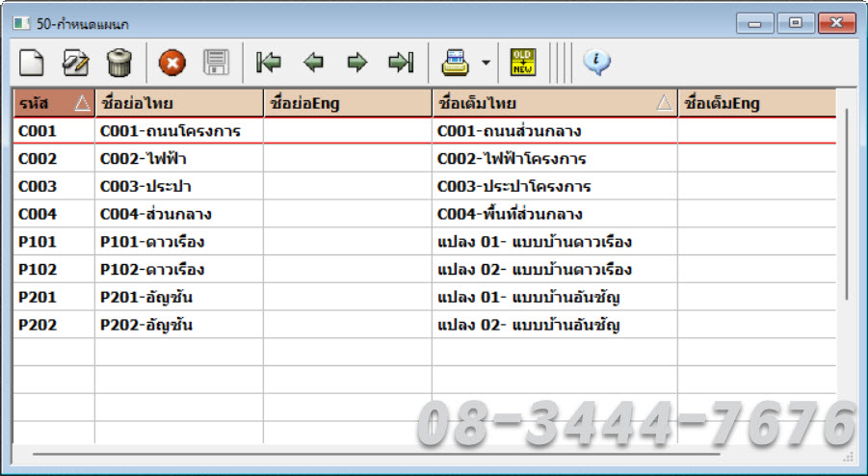This screenshot has width=868, height=476.
Task: Jump to last record arrow icon
Action: (402, 63)
